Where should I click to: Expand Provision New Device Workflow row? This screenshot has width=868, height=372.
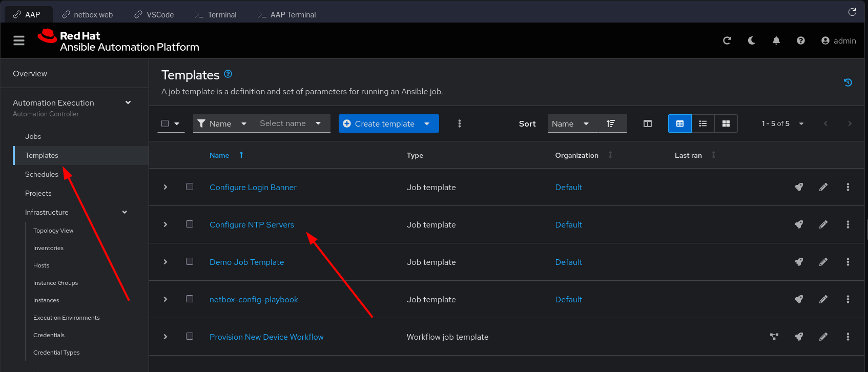[166, 337]
